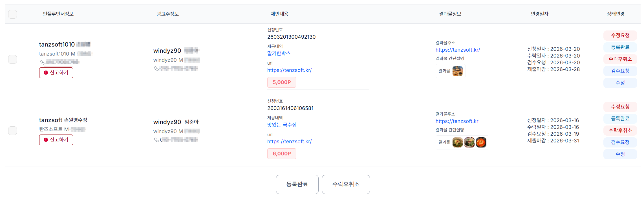Viewport: 644px width, 207px height.
Task: Open 결과물주소 link in second row
Action: (x=456, y=121)
